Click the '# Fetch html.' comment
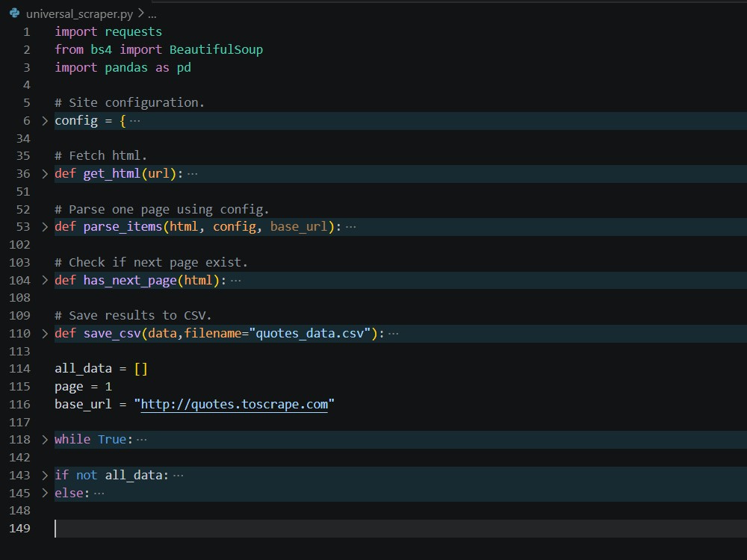 point(101,156)
